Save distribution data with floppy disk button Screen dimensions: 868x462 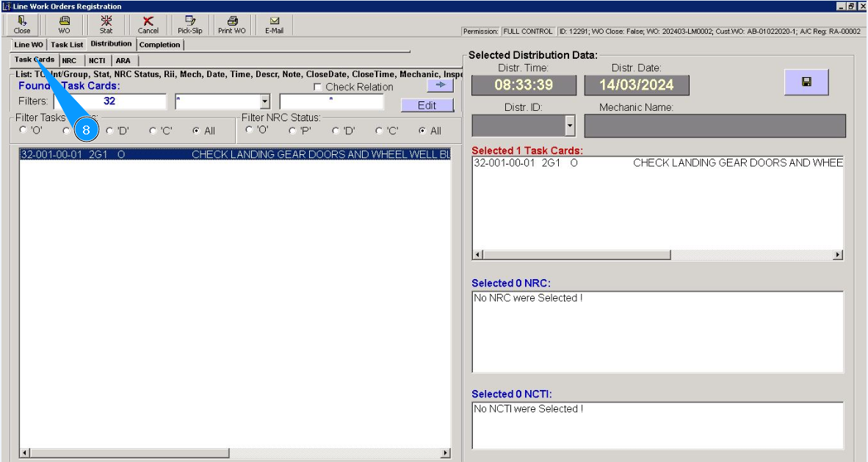click(x=806, y=82)
